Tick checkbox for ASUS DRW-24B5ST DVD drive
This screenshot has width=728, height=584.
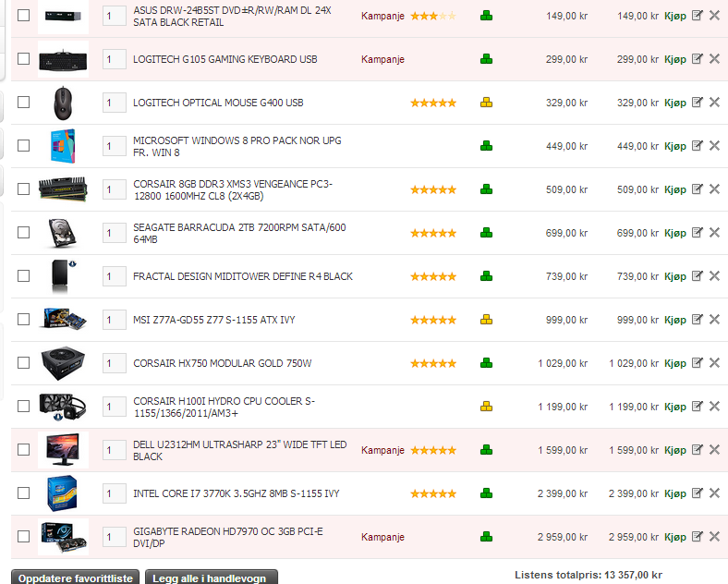[23, 16]
